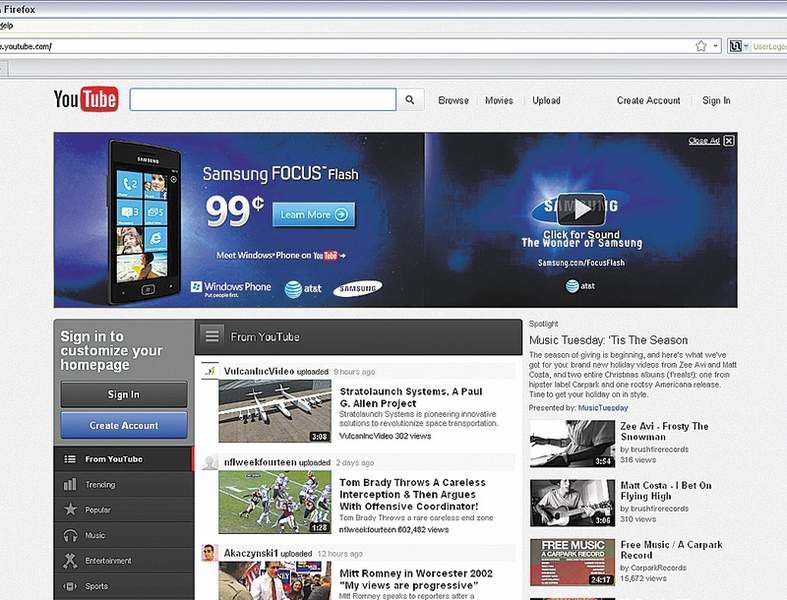Open Tom Brady Throws video title
Image resolution: width=787 pixels, height=600 pixels.
tap(413, 494)
